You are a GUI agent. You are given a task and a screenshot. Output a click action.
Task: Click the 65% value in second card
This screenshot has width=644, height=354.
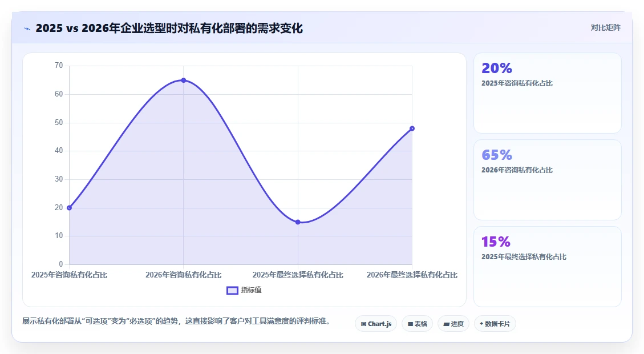point(497,155)
